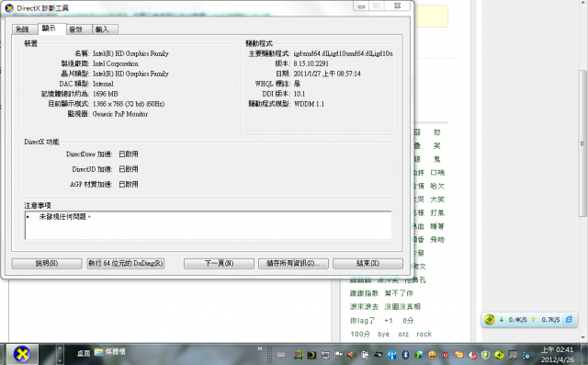
Task: Open DxDiag from its taskbar button
Action: pyautogui.click(x=22, y=354)
